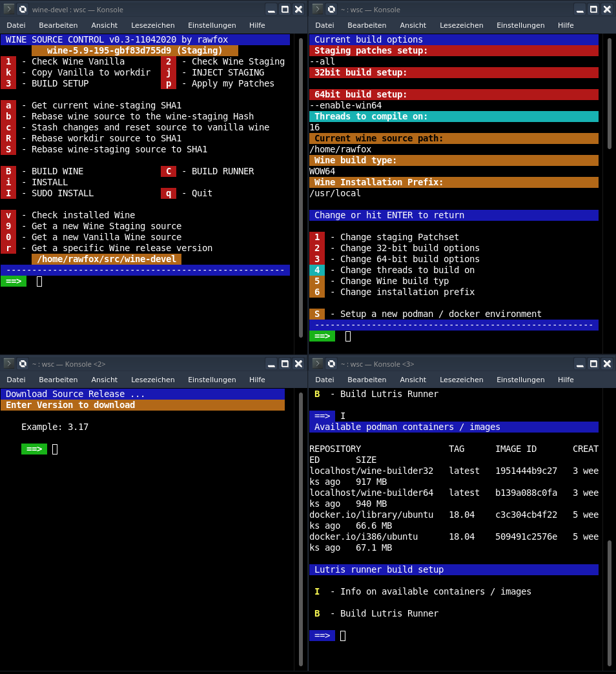Click green ==> prompt in build options terminal
This screenshot has height=674, width=616.
coord(322,336)
